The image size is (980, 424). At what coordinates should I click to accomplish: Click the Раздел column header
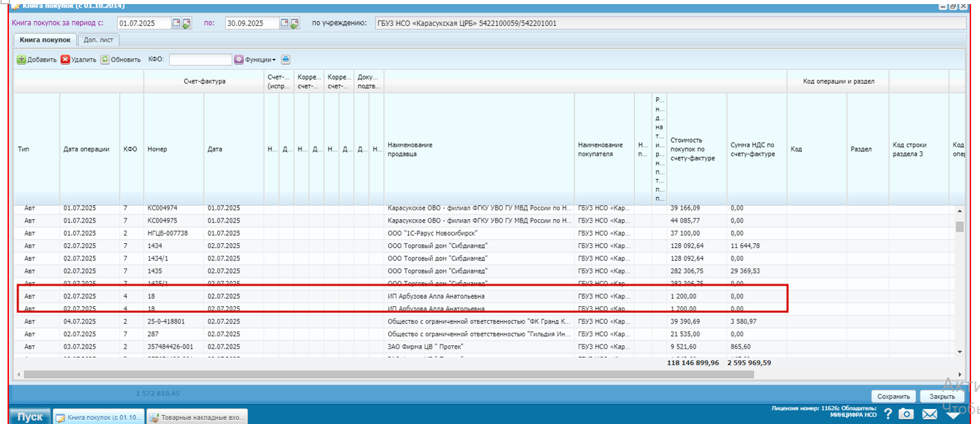click(868, 149)
